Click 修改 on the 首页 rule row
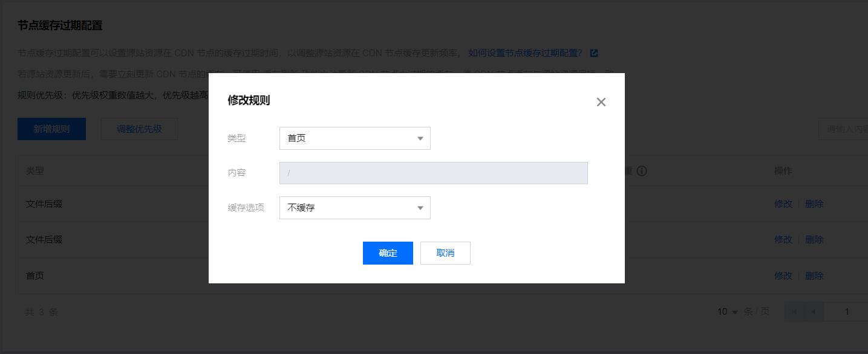This screenshot has width=868, height=354. tap(783, 275)
